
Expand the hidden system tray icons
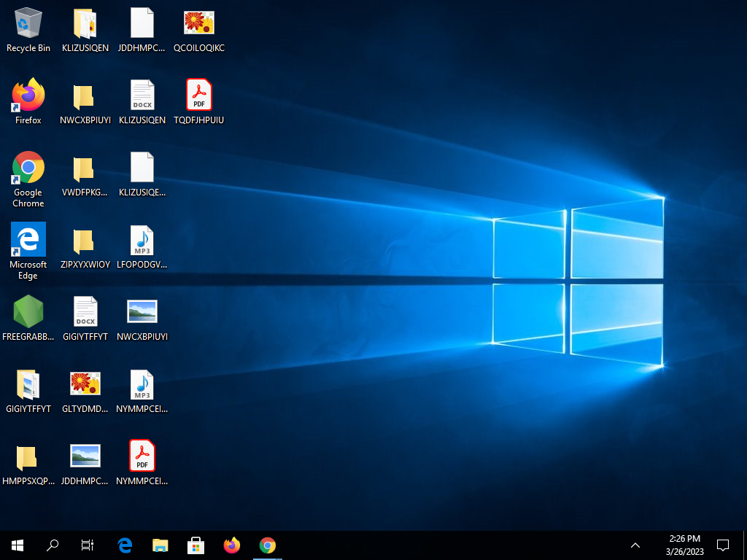635,545
